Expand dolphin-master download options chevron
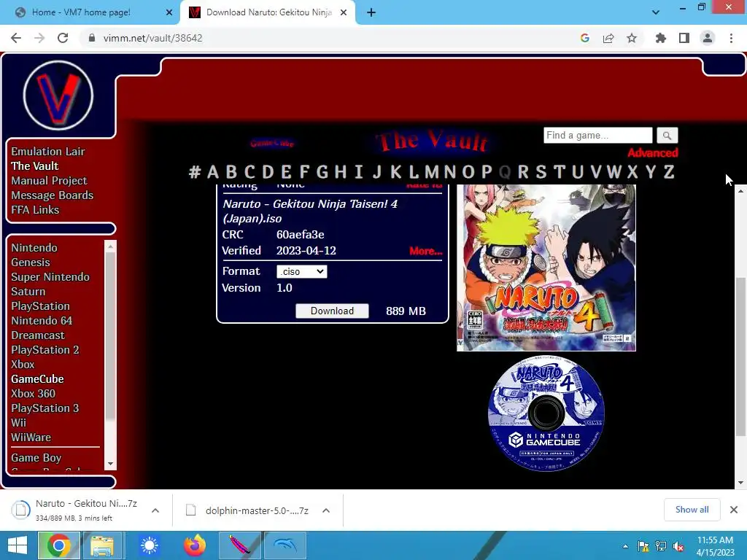747x560 pixels. pos(326,510)
